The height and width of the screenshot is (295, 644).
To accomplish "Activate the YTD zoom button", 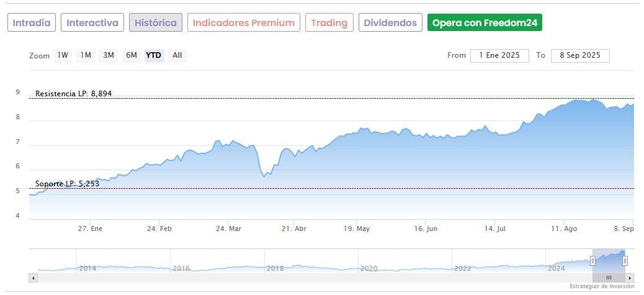I will pyautogui.click(x=154, y=55).
